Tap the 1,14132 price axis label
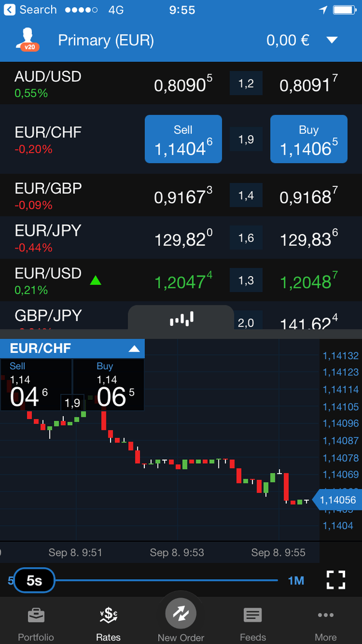This screenshot has height=644, width=362. coord(340,356)
